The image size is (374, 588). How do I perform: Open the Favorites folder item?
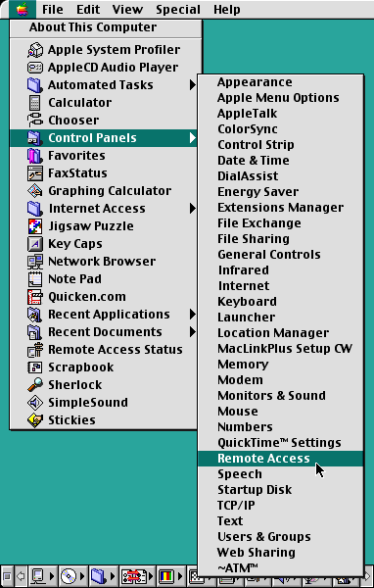(104, 155)
